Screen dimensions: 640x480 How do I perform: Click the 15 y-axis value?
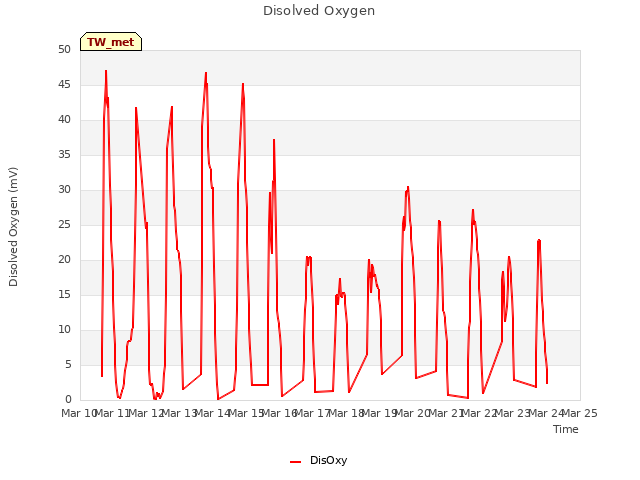coord(64,294)
